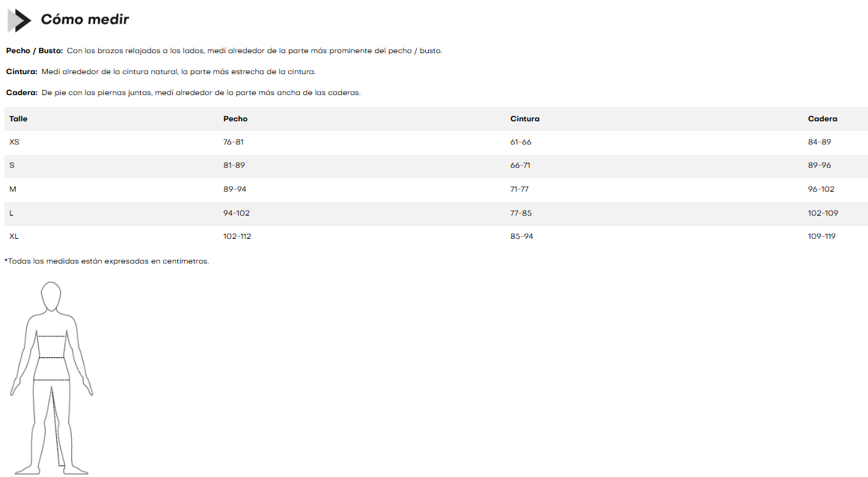
Task: Select the XS size row label
Action: pyautogui.click(x=14, y=142)
